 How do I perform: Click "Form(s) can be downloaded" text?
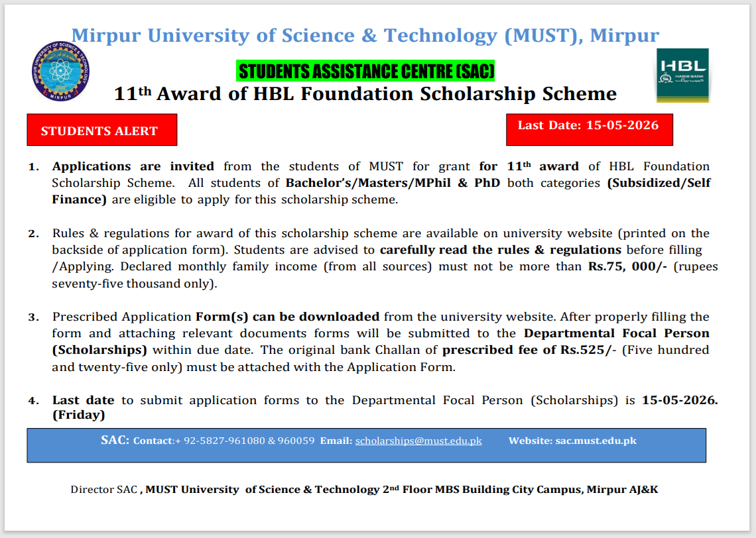[x=287, y=317]
